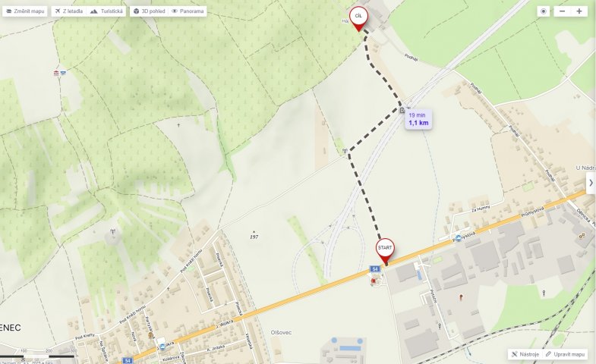Enable the 3D pohled view
Image resolution: width=596 pixels, height=364 pixels.
point(149,11)
